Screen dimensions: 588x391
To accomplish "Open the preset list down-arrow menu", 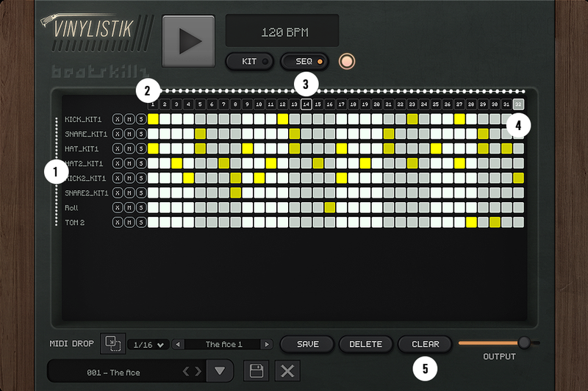I will [x=219, y=371].
